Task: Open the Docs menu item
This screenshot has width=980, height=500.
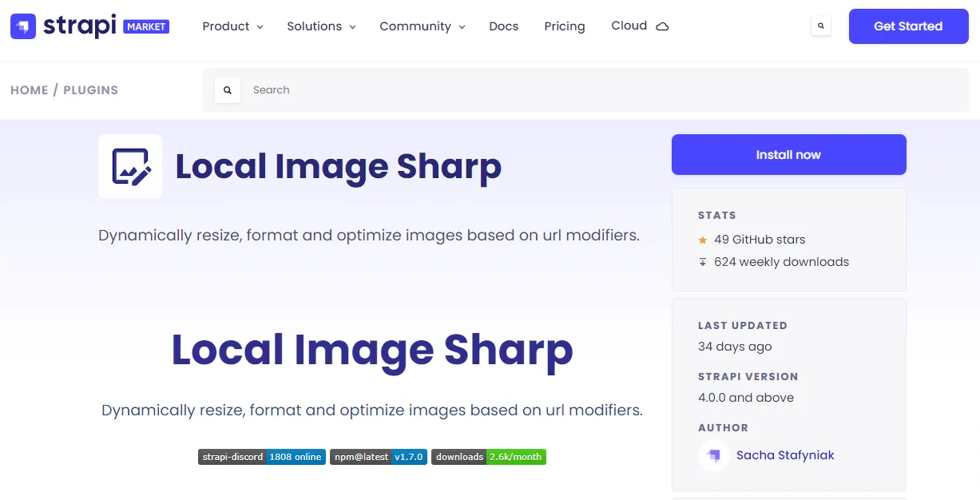Action: point(504,26)
